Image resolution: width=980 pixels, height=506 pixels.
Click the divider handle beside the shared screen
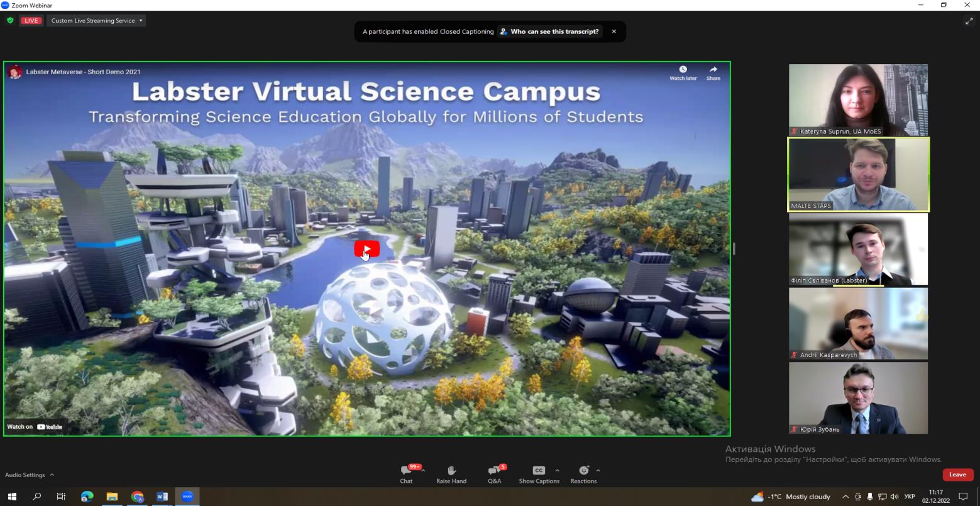tap(734, 249)
